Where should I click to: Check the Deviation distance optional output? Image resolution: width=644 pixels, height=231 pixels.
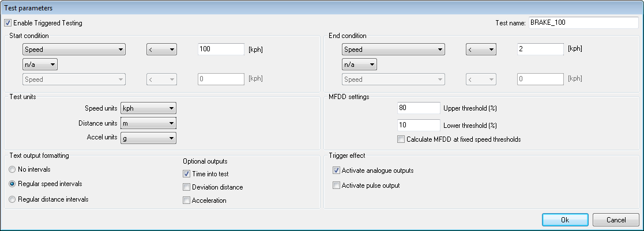186,187
